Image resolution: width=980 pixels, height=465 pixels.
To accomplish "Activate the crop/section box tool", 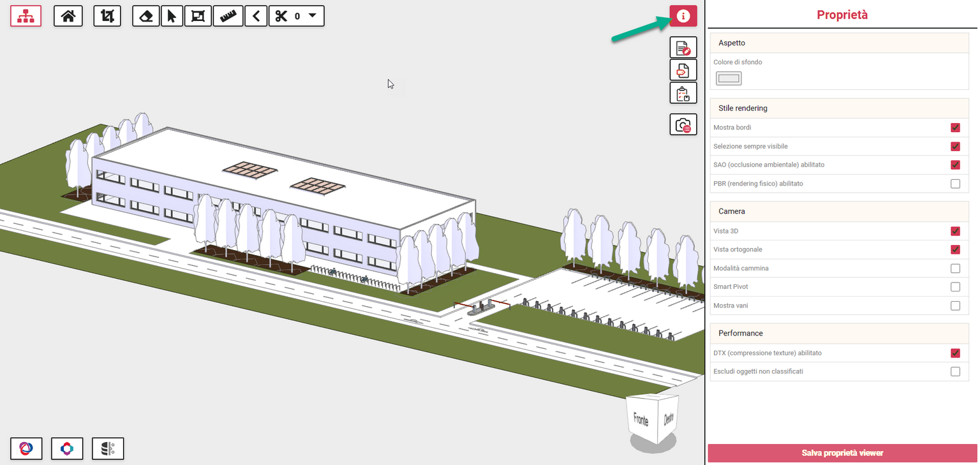I will pyautogui.click(x=107, y=15).
